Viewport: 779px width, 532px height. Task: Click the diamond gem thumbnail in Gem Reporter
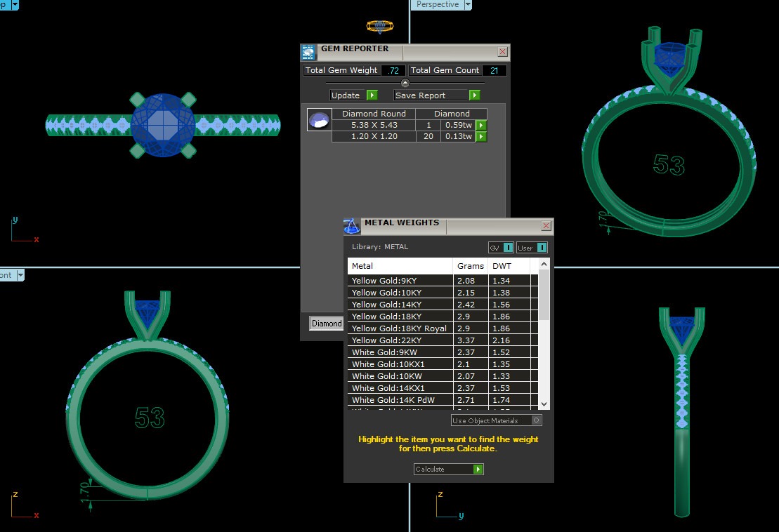(320, 120)
